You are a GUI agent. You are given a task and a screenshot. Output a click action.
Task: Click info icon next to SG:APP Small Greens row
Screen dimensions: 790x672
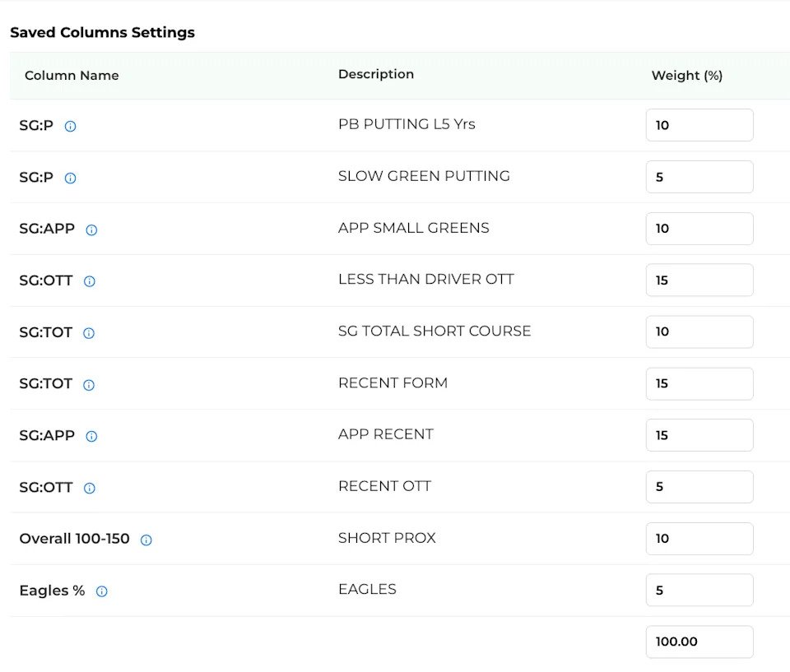[x=91, y=230]
